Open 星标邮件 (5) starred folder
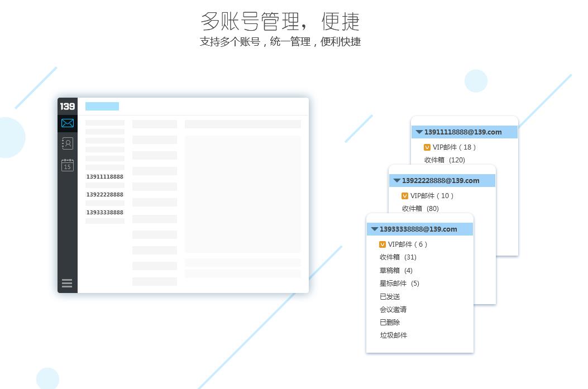The image size is (588, 389). tap(399, 284)
